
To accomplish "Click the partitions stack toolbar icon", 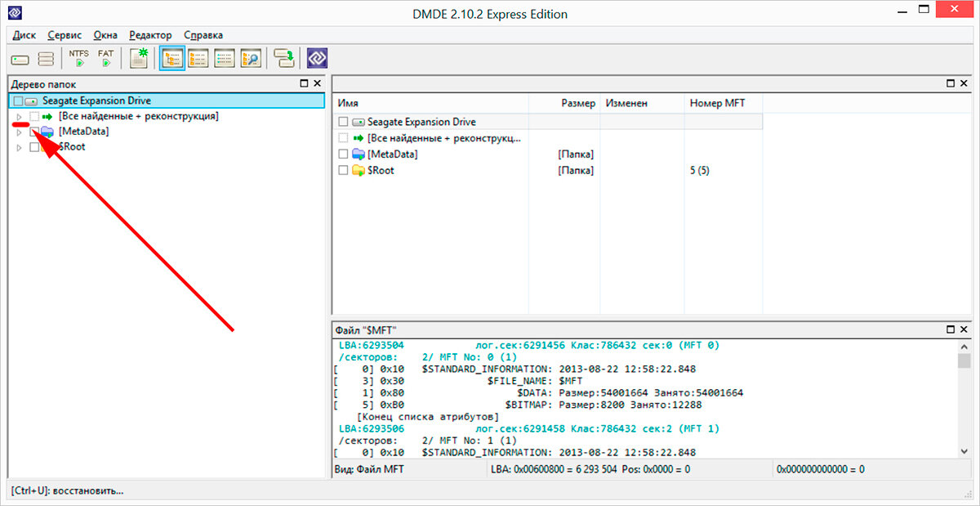I will coord(46,59).
